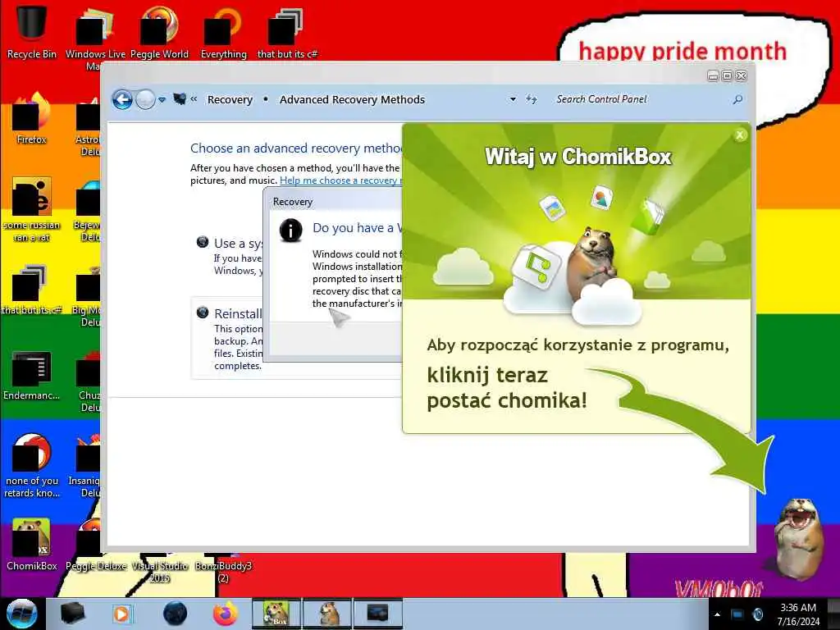The height and width of the screenshot is (630, 840).
Task: Click the forward navigation button
Action: click(145, 99)
